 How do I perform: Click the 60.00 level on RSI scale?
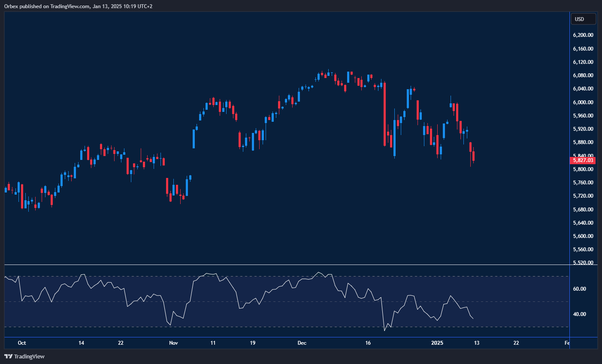coord(580,289)
